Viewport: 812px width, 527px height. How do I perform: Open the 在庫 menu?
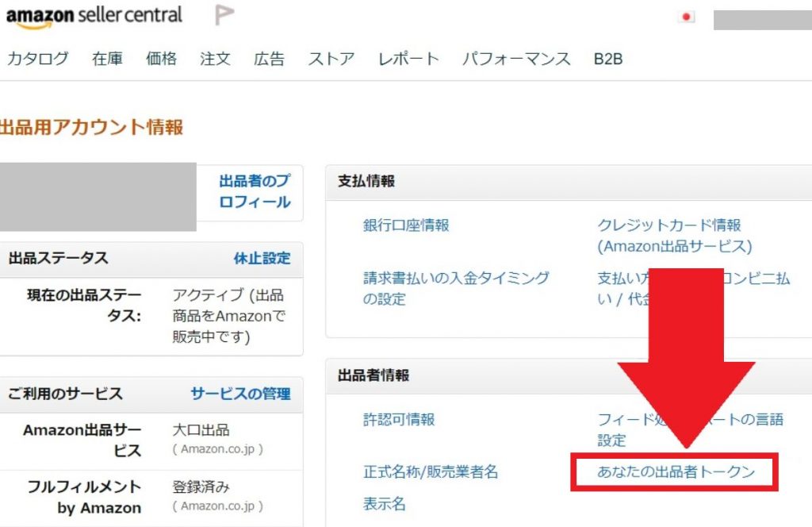107,59
